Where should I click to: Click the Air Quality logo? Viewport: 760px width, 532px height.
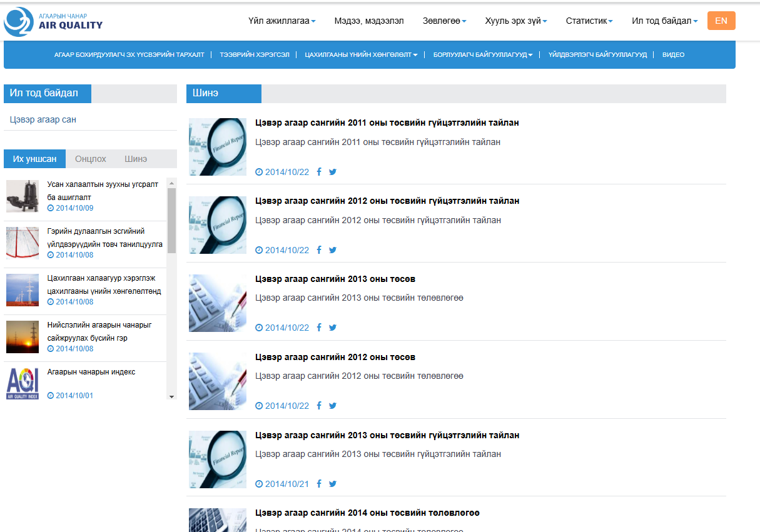(x=53, y=22)
